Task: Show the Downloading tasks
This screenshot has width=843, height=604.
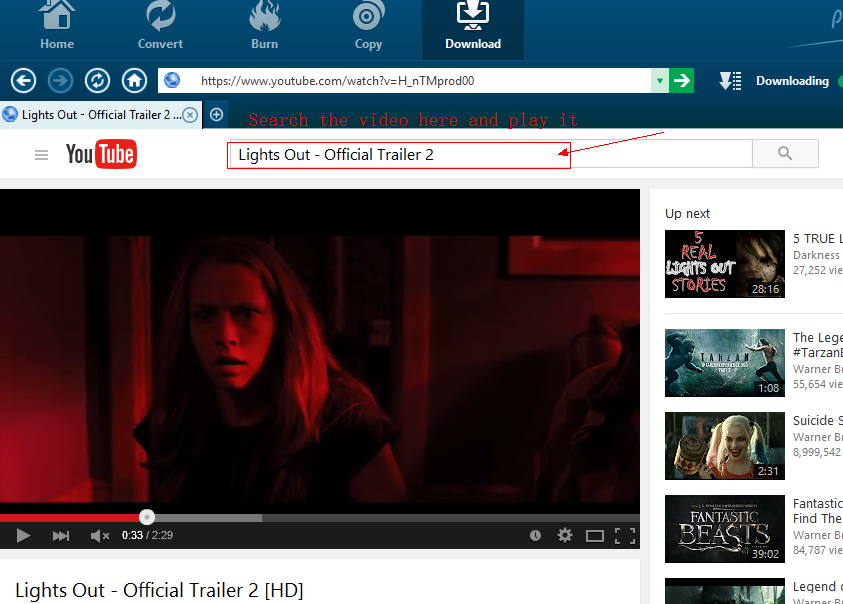Action: [792, 81]
